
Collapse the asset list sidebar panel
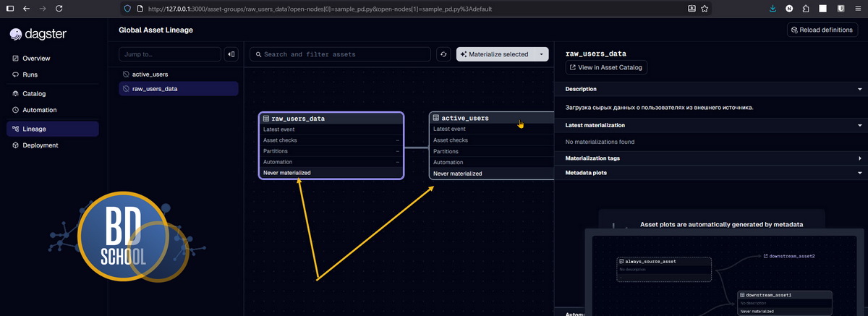tap(231, 54)
